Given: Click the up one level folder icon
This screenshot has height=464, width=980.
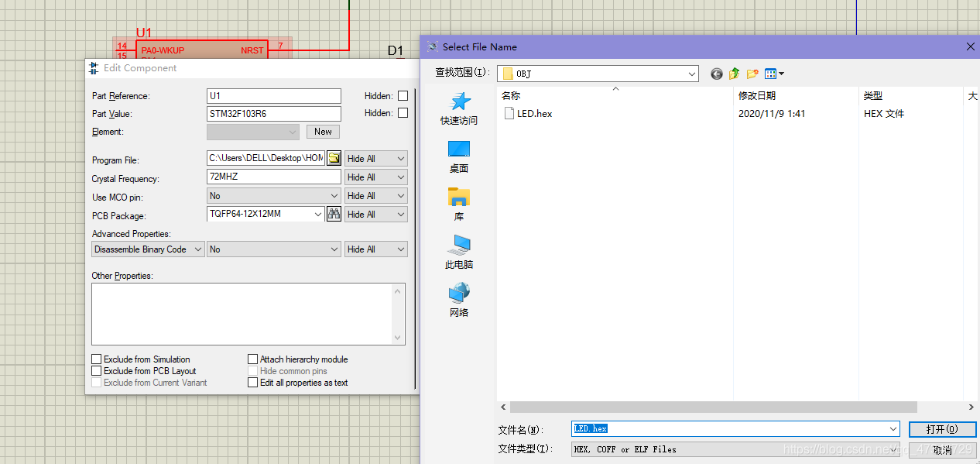Looking at the screenshot, I should [x=735, y=74].
